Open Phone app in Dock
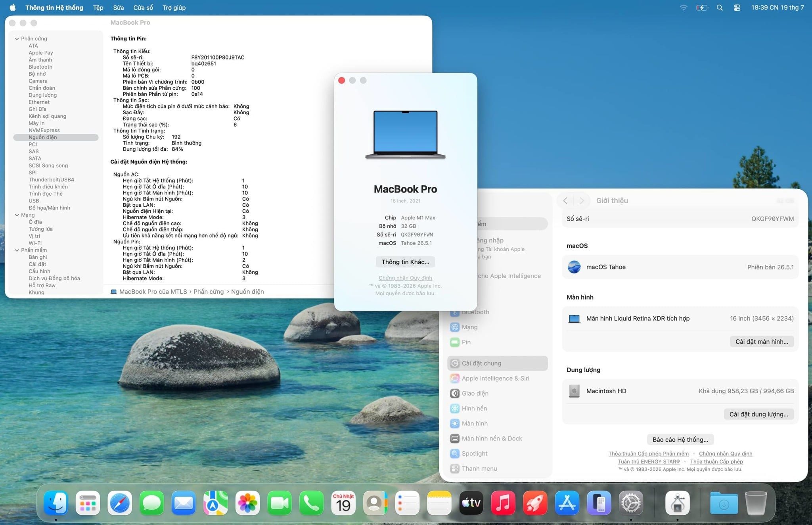The image size is (812, 525). coord(311,503)
